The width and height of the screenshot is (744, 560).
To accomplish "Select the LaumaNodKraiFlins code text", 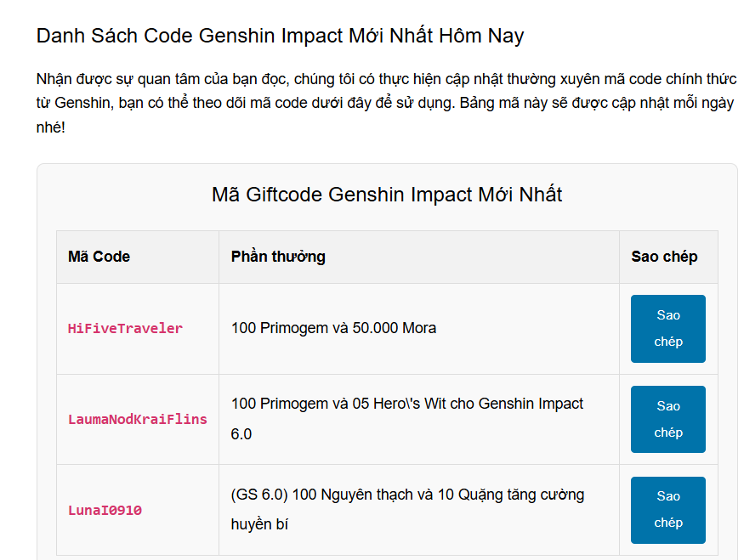I will 137,420.
